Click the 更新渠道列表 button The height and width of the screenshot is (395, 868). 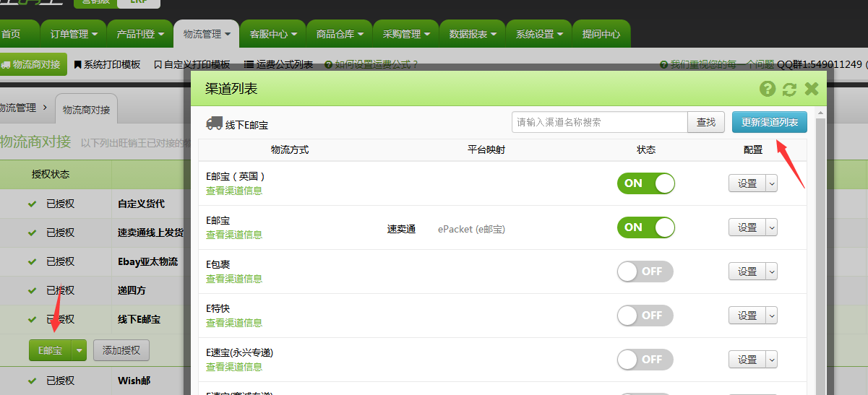click(770, 122)
